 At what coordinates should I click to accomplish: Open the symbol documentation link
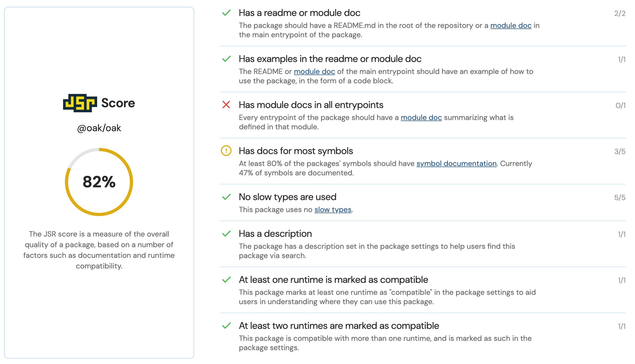pos(456,164)
